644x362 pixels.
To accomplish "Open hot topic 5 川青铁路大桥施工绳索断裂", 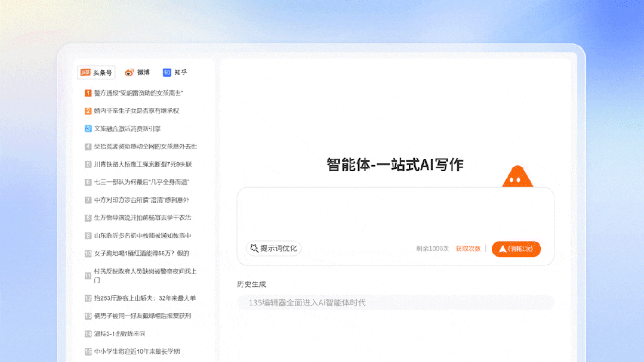I will 143,164.
